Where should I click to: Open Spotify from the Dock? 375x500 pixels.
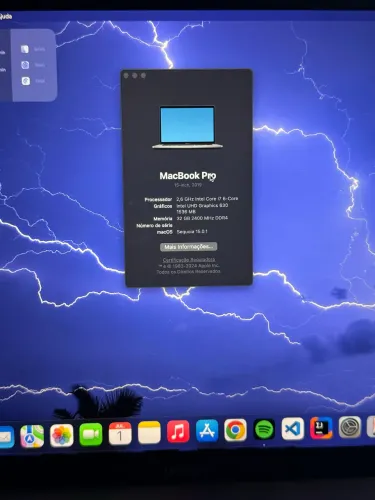(x=264, y=429)
